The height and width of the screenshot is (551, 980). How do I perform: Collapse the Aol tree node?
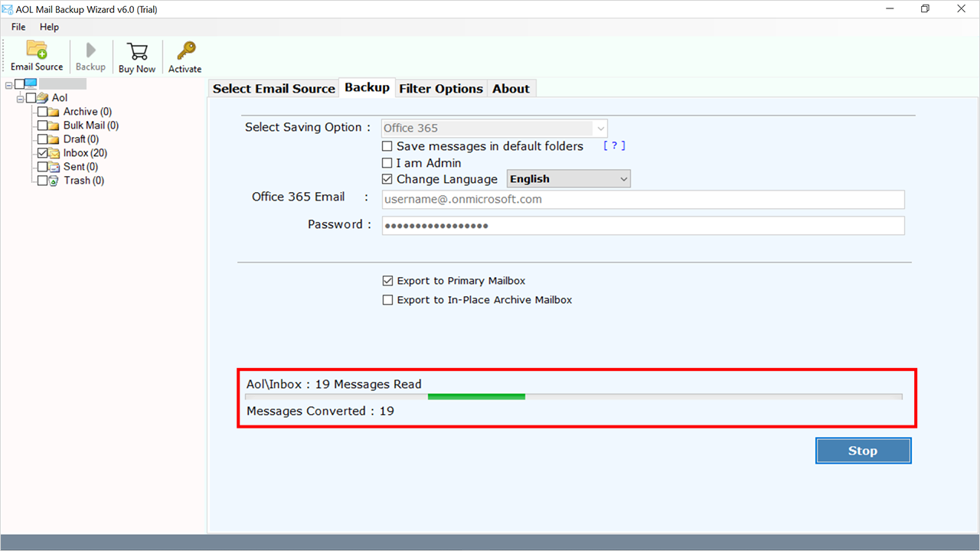[x=20, y=98]
